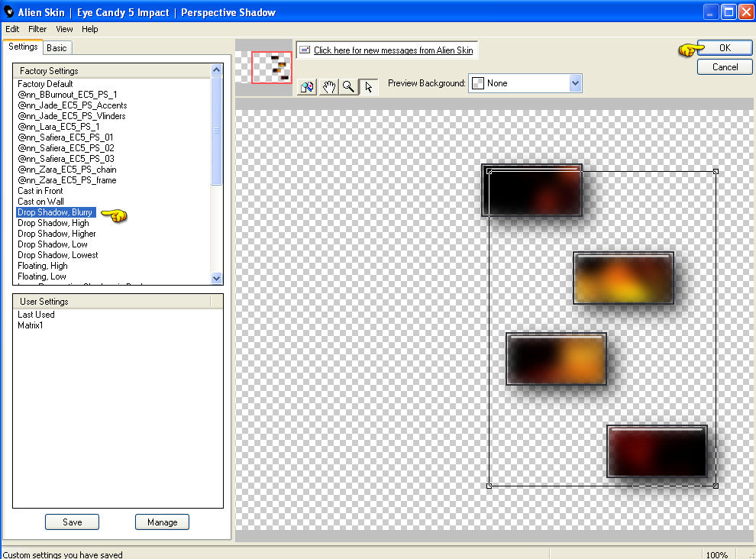Select the Floating, High preset
The width and height of the screenshot is (756, 559).
(x=43, y=266)
